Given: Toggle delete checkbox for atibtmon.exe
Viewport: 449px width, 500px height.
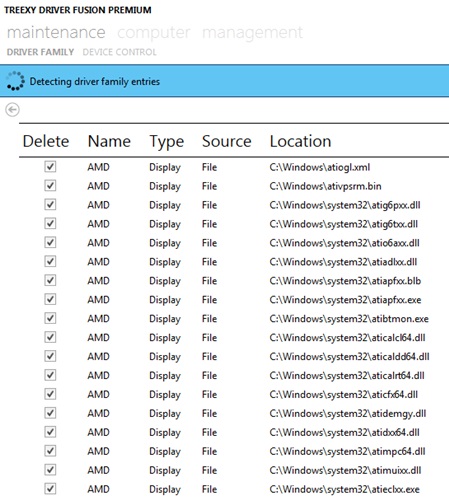Looking at the screenshot, I should point(50,318).
